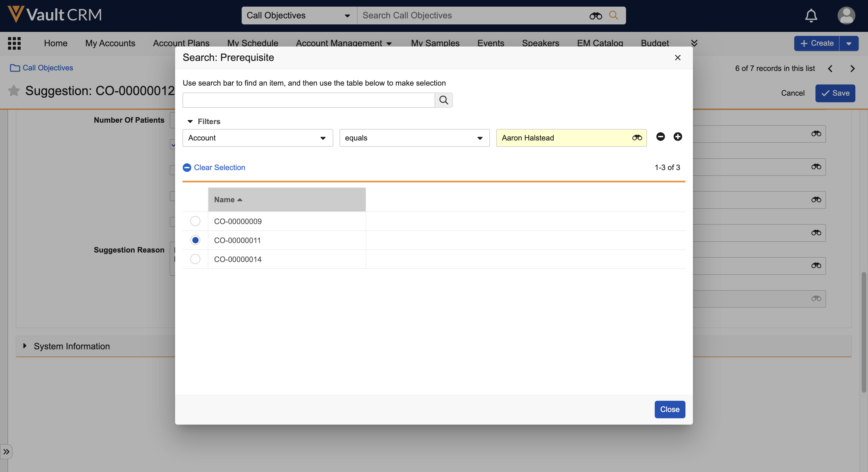
Task: Select radio button for CO-00000011
Action: pos(195,240)
